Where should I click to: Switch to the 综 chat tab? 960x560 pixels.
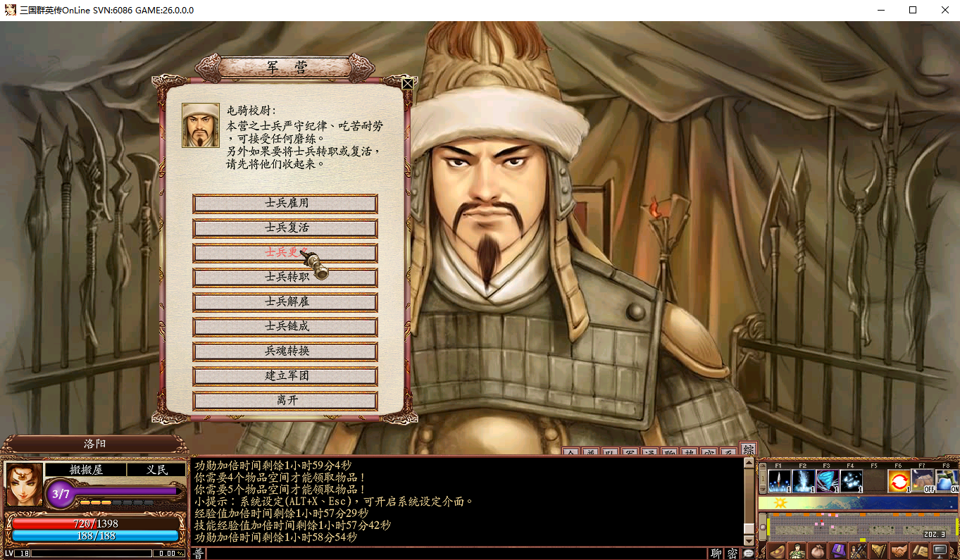pos(749,449)
